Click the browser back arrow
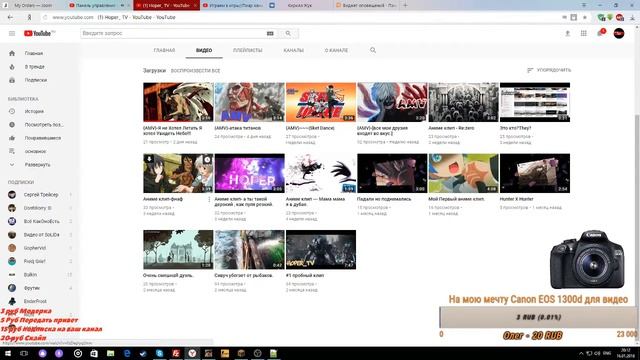This screenshot has width=640, height=360. (x=10, y=18)
